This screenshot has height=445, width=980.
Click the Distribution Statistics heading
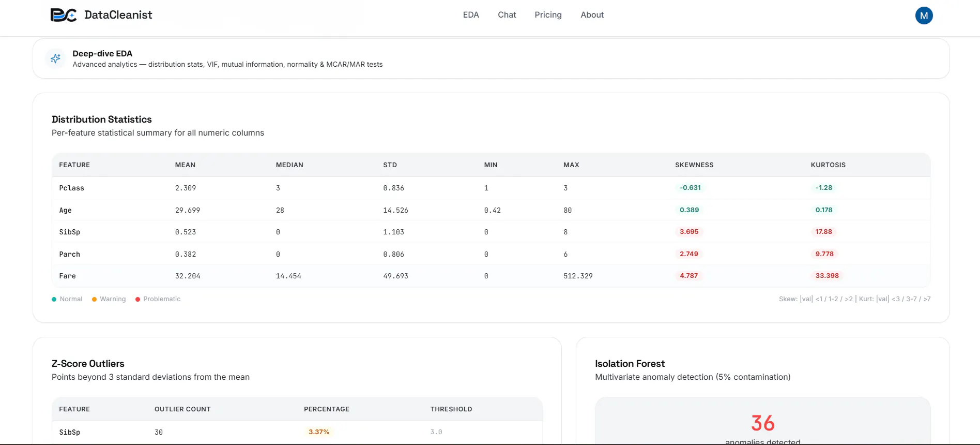[x=102, y=120]
